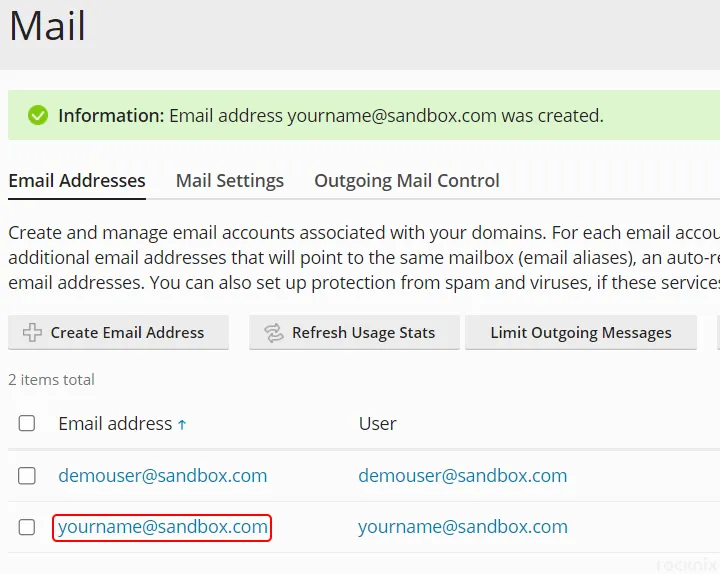
Task: Click the '2 items total' count text
Action: 51,380
